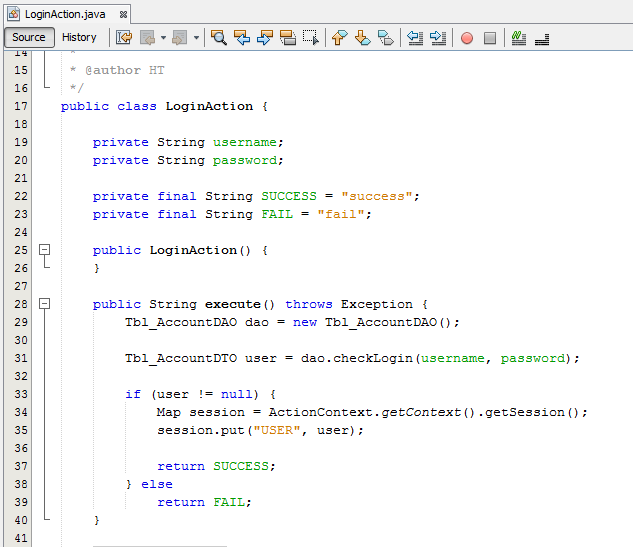Click return FAIL statement on line 39
633x547 pixels.
[x=204, y=502]
